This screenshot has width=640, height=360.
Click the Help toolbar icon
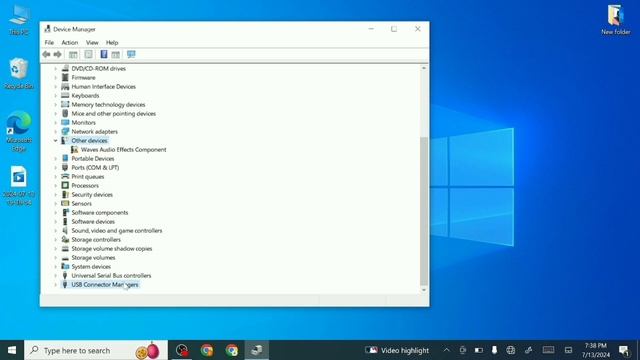(104, 54)
